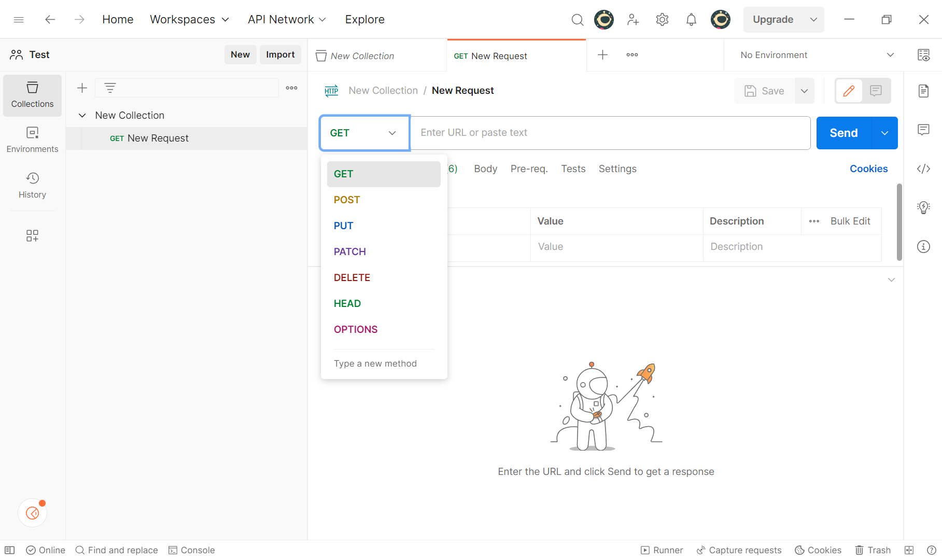
Task: Open the help question mark icon
Action: (931, 550)
